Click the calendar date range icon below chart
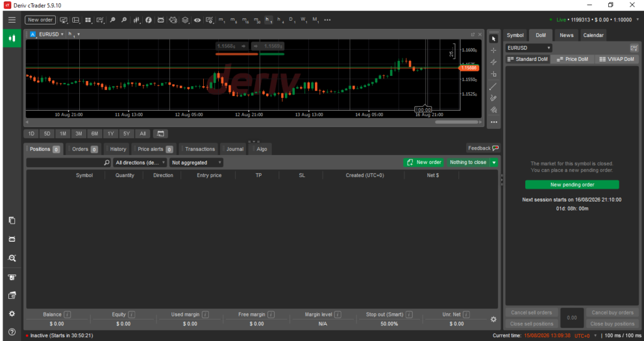 tap(160, 133)
